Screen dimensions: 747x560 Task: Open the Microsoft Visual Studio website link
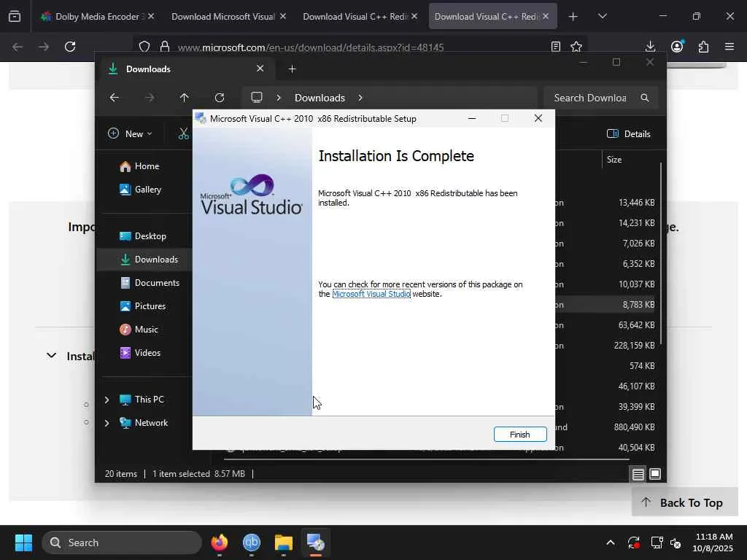[371, 294]
